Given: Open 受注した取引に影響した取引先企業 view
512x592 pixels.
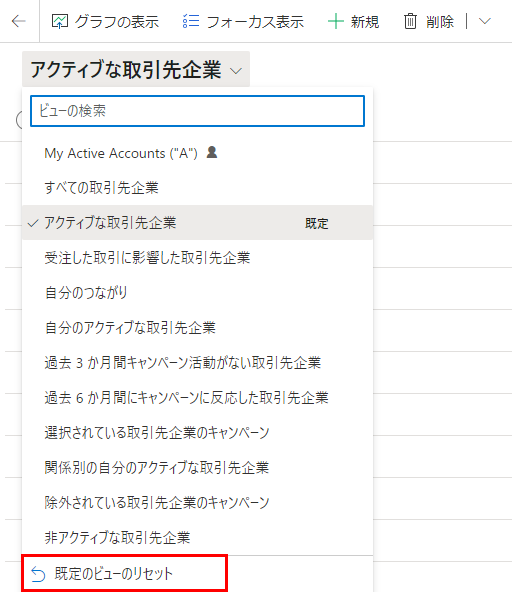Looking at the screenshot, I should (197, 258).
